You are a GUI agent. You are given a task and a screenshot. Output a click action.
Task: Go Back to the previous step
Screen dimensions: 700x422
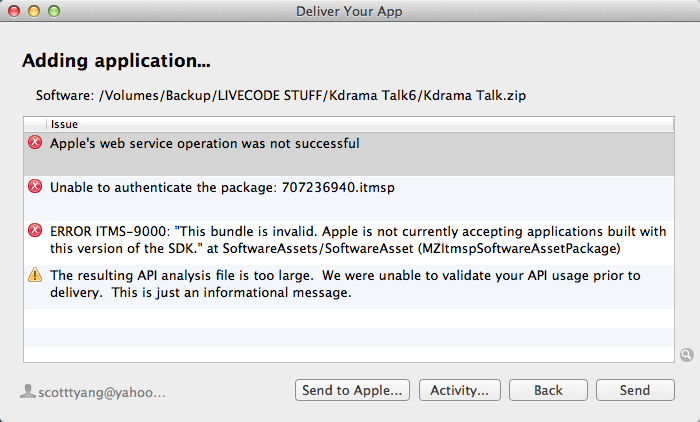tap(548, 390)
